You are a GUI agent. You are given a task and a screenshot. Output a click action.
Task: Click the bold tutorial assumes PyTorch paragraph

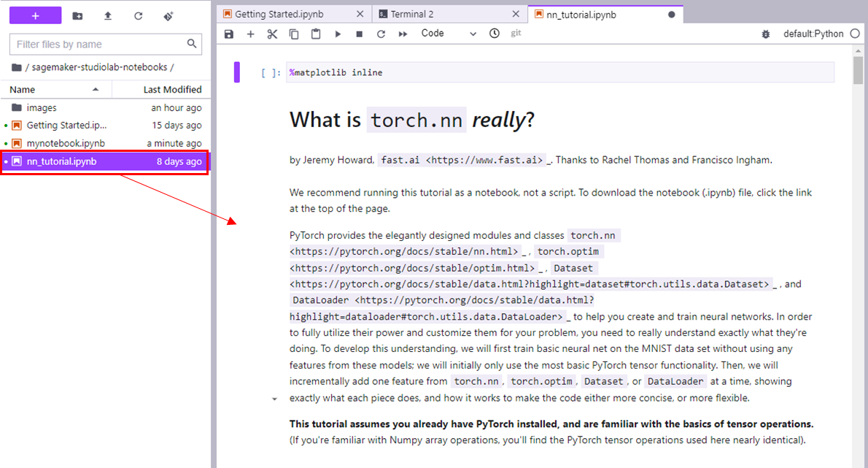(551, 424)
